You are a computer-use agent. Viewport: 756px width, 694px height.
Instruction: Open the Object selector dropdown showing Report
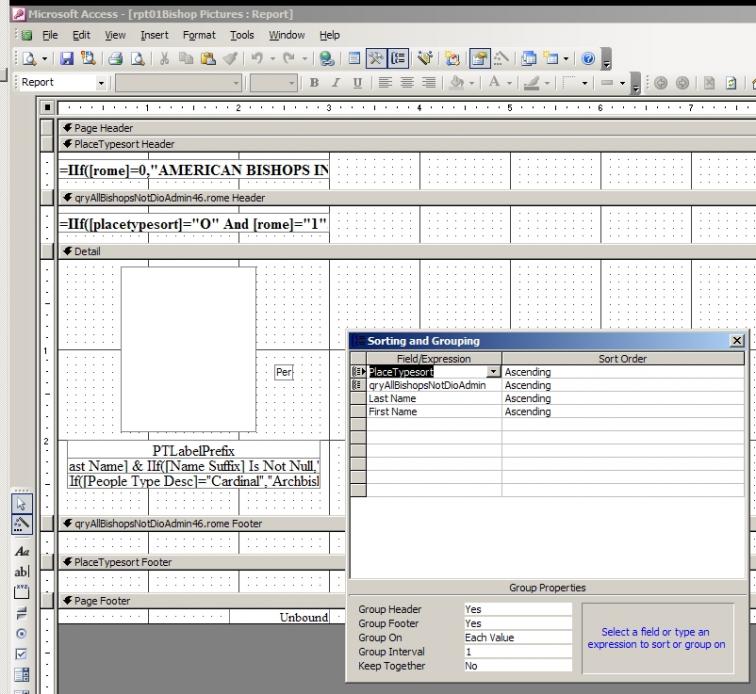(x=103, y=84)
